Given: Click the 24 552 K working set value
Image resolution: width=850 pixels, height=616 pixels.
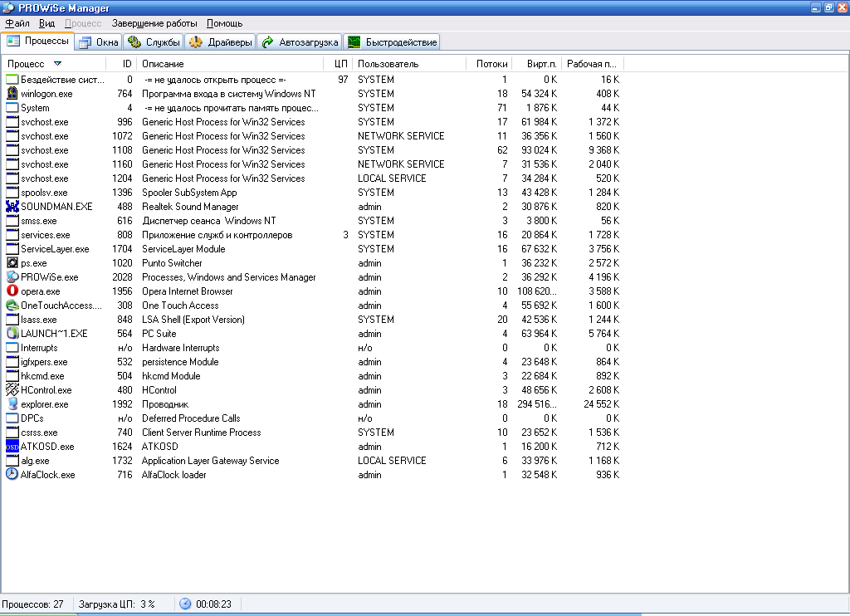Looking at the screenshot, I should (x=601, y=404).
